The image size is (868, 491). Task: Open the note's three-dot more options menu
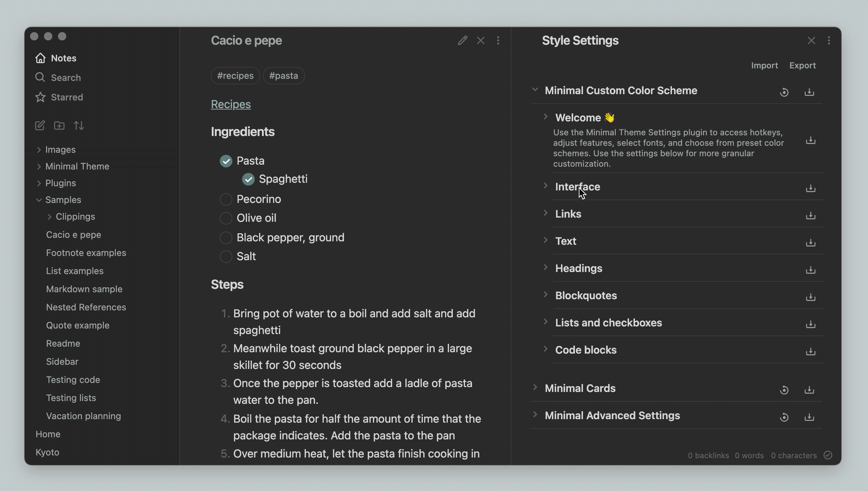click(498, 40)
